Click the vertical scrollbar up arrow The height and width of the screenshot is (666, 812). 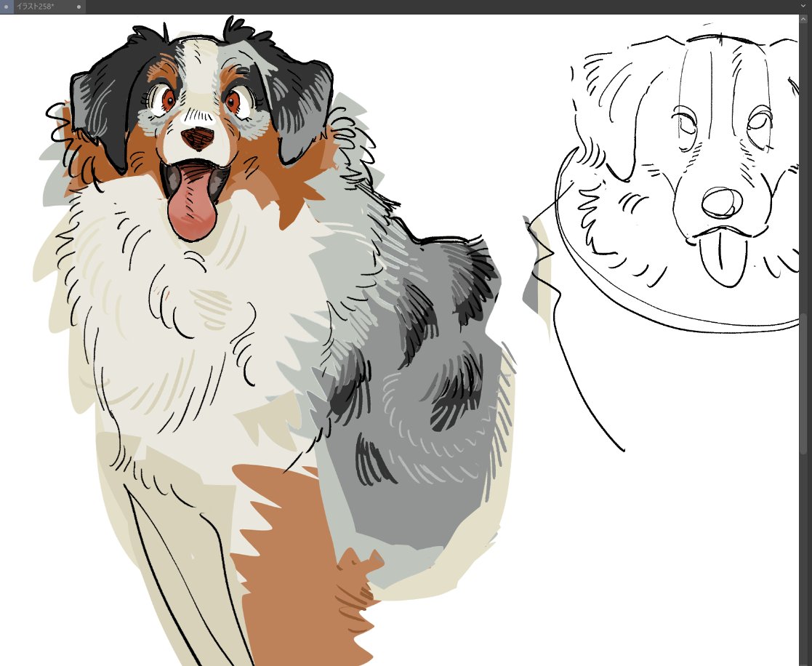(805, 19)
